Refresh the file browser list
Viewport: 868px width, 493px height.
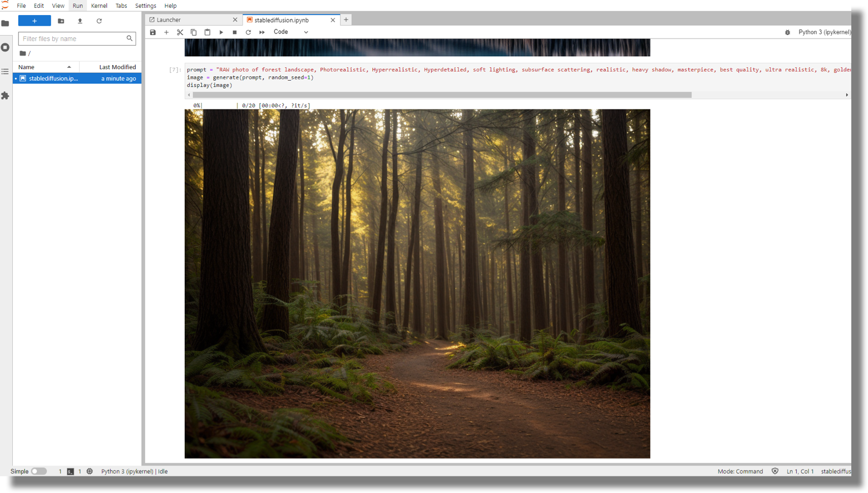(99, 21)
